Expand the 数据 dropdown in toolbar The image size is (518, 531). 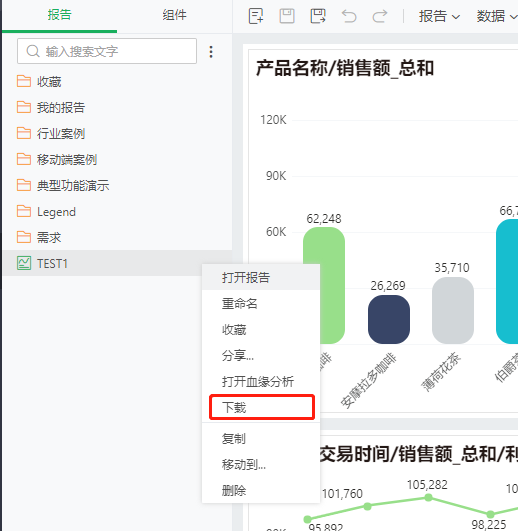click(x=497, y=16)
